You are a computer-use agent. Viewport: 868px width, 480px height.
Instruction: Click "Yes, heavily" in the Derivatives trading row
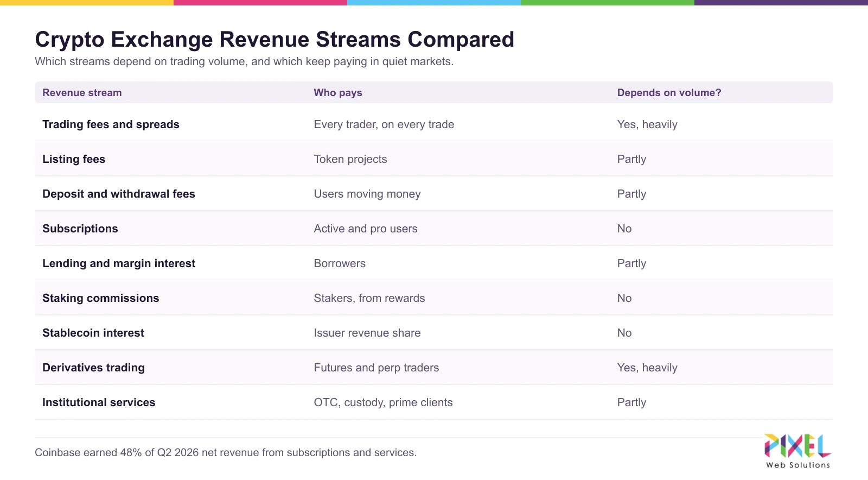[647, 368]
